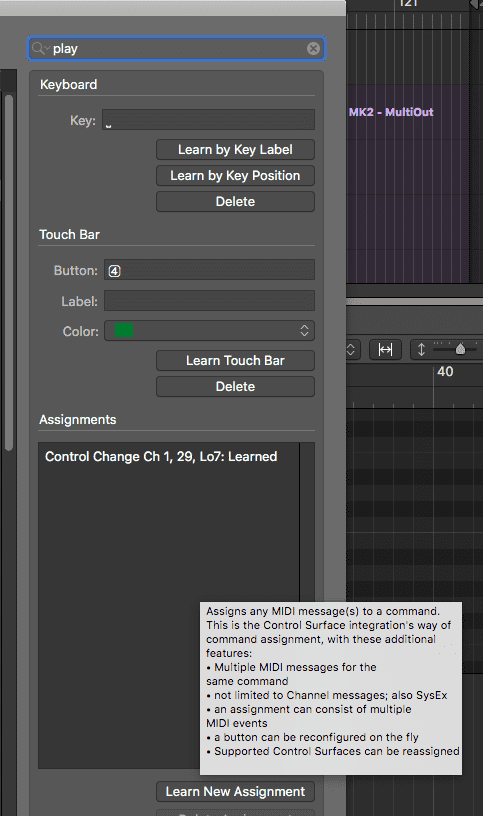Click the Touch Bar Button field
Image resolution: width=483 pixels, height=816 pixels.
(209, 270)
